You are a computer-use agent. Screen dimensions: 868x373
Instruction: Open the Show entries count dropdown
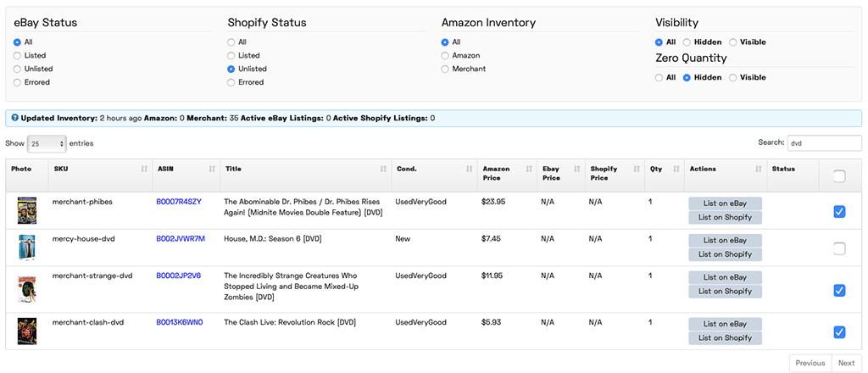pyautogui.click(x=47, y=143)
